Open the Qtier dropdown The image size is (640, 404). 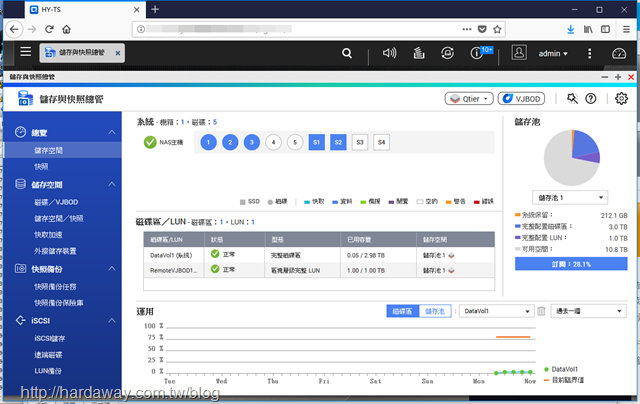(469, 99)
